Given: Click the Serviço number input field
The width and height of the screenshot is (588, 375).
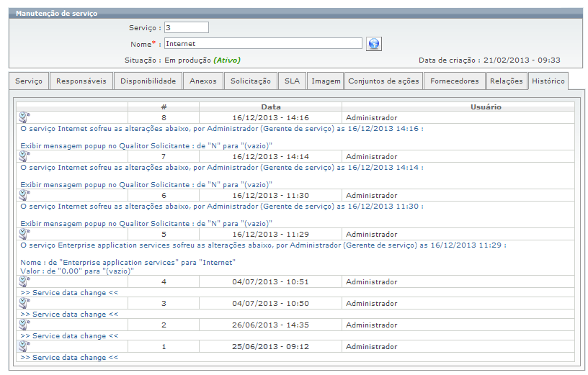Looking at the screenshot, I should [x=186, y=27].
